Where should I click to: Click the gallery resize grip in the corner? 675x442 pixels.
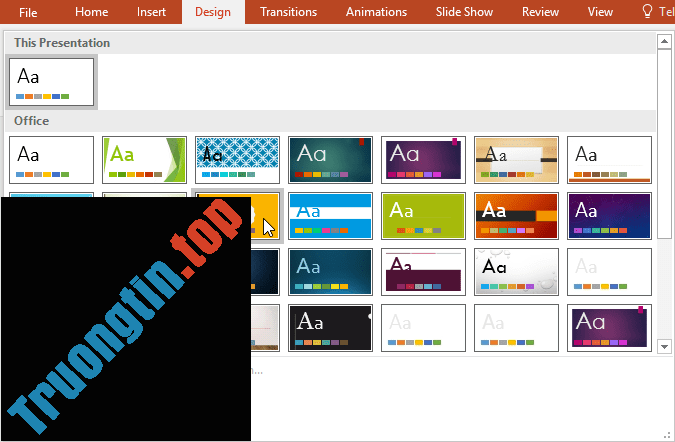668,436
